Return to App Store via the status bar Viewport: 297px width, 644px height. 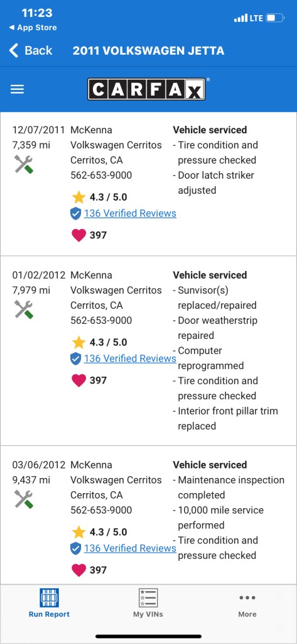pos(33,28)
